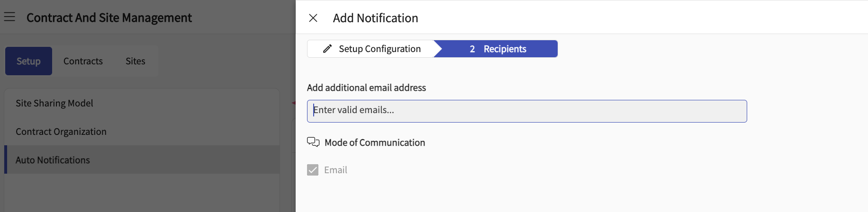
Task: Click the step number 2 badge
Action: click(x=472, y=49)
